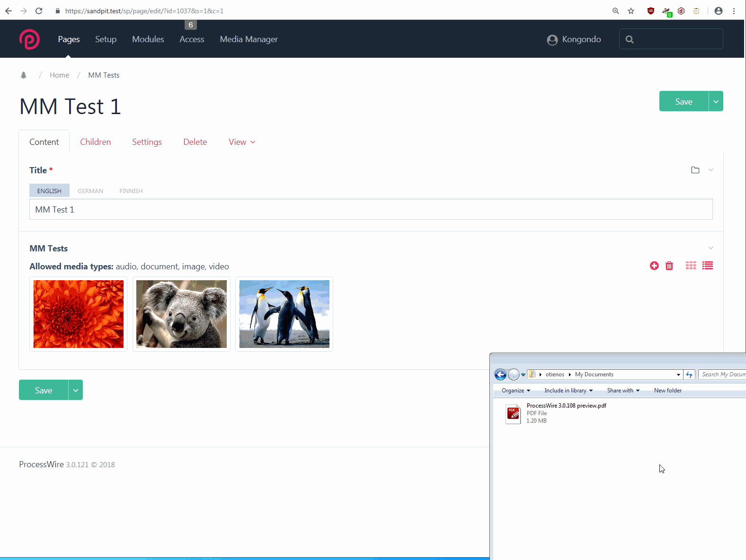Switch to grid view icon
The height and width of the screenshot is (560, 746).
691,266
